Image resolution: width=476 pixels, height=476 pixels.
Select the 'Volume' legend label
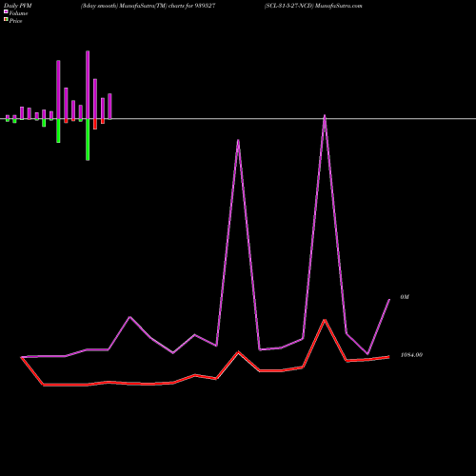(18, 13)
